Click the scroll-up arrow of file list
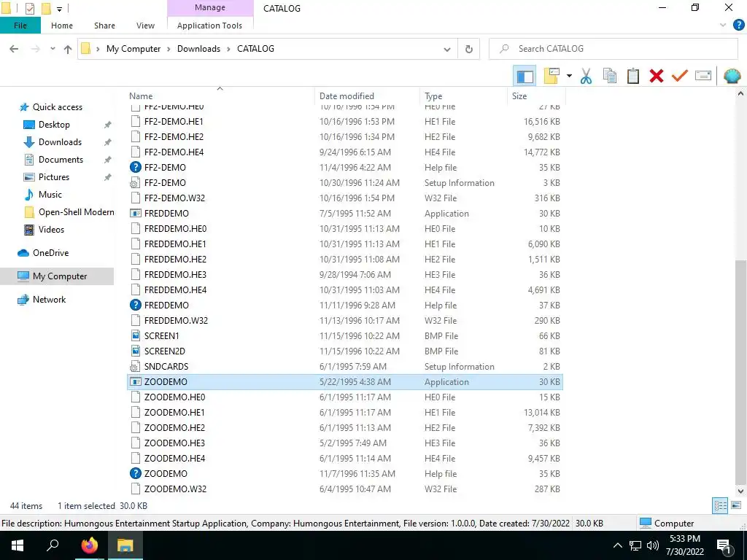Screen dimensions: 747x560 click(740, 94)
